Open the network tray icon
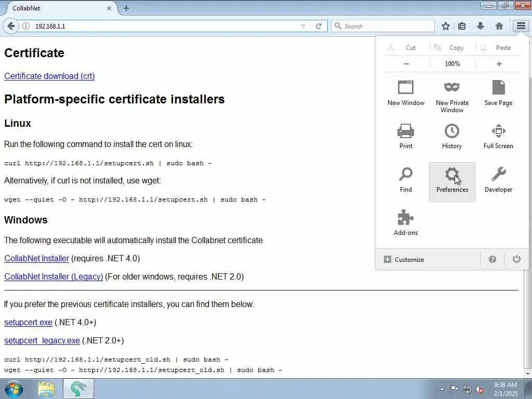Viewport: 532px width, 399px height. [467, 389]
